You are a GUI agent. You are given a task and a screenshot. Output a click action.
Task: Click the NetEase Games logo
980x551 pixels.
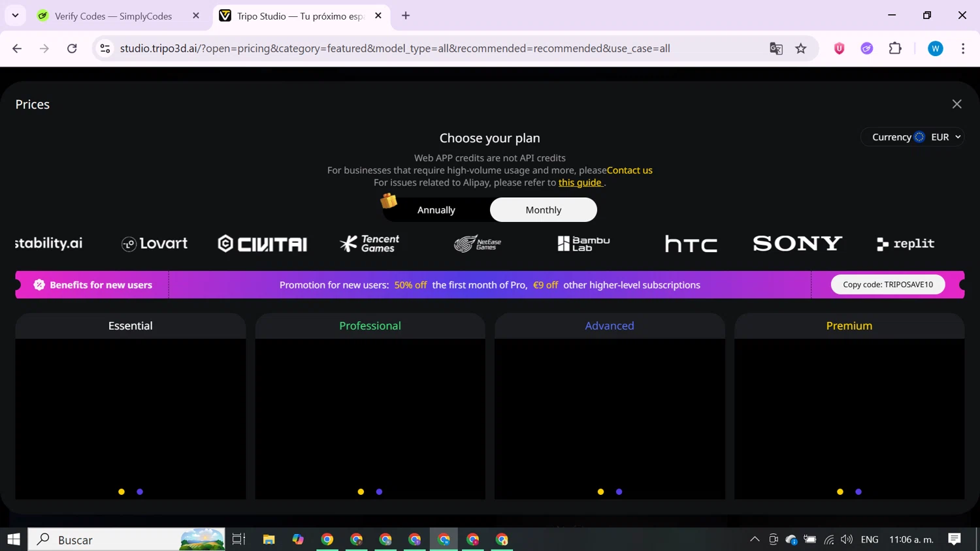click(x=478, y=244)
